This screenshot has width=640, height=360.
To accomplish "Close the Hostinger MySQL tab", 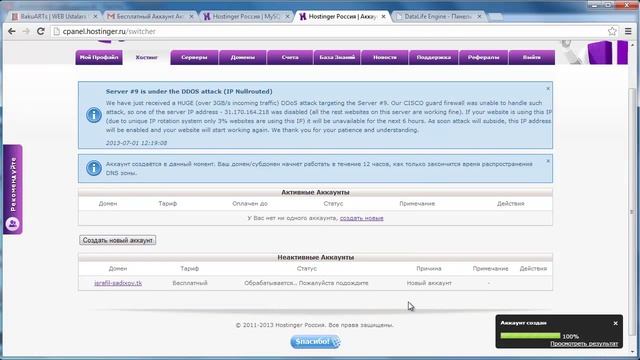I will pos(287,17).
